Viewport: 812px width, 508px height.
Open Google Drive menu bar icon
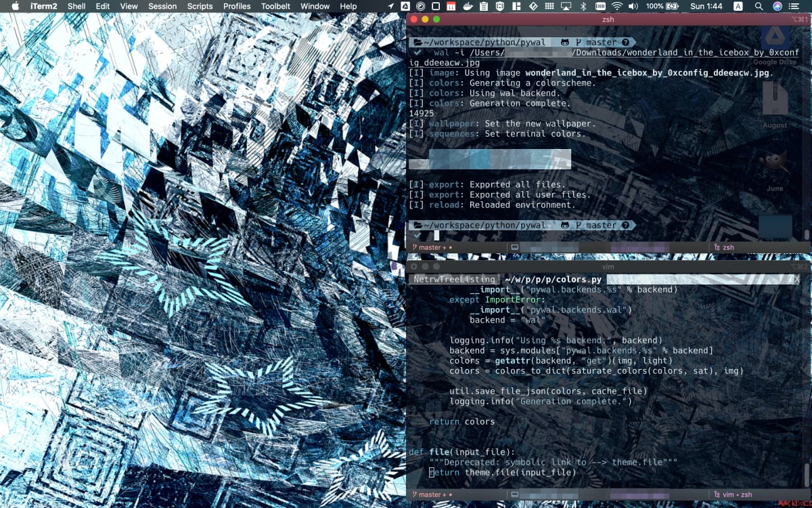click(x=406, y=6)
